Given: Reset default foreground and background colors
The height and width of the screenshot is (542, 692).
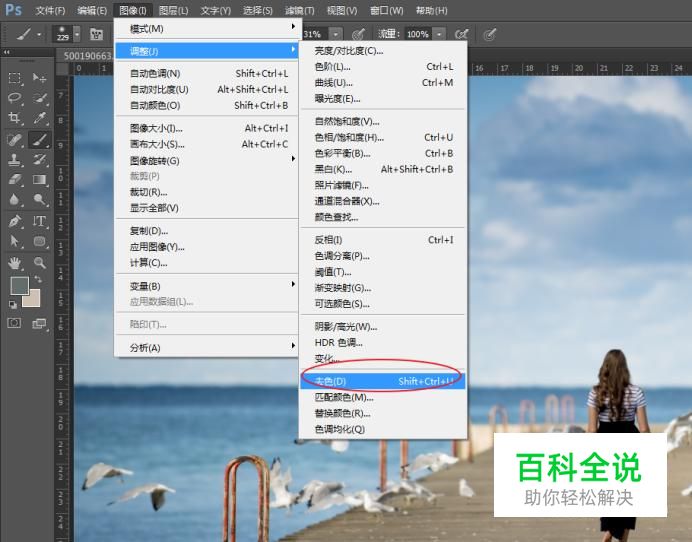Looking at the screenshot, I should click(x=13, y=305).
